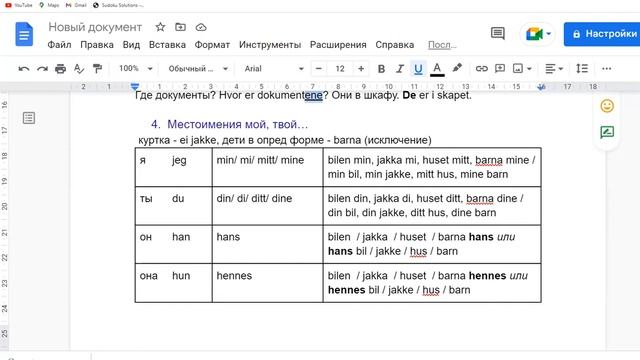Image resolution: width=640 pixels, height=360 pixels.
Task: Open the Вид menu
Action: point(131,45)
